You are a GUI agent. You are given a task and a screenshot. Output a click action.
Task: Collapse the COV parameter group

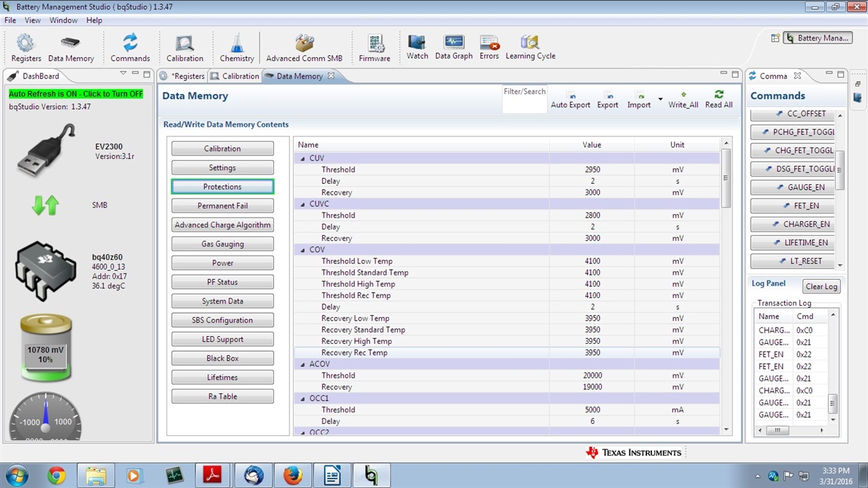(303, 250)
